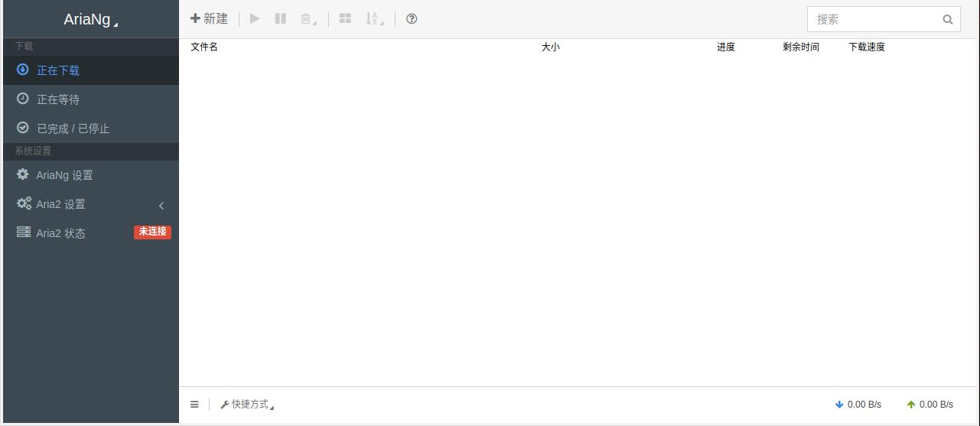Open the Aria2 设置 menu item
This screenshot has height=426, width=980.
90,204
